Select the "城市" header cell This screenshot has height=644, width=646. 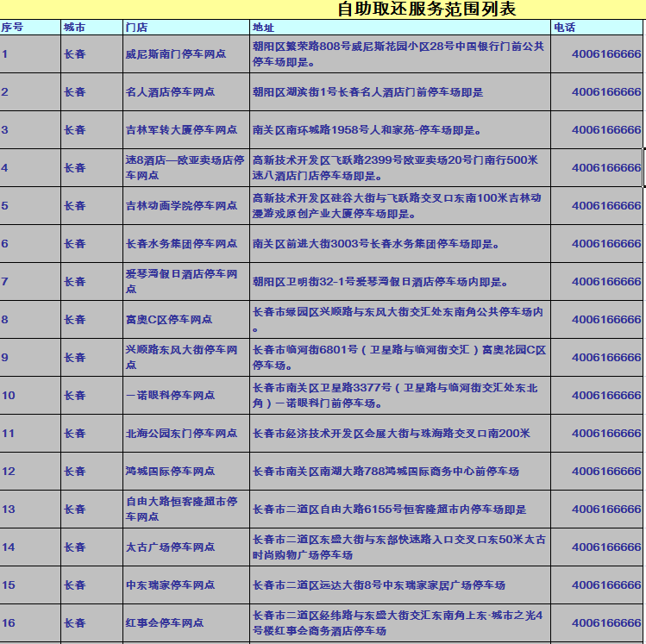click(74, 28)
